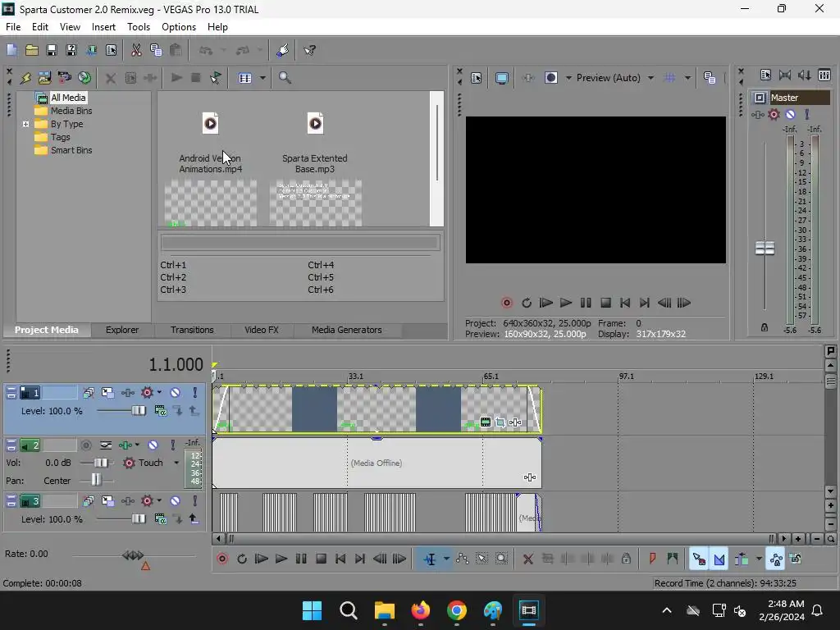Open the File menu

click(13, 27)
